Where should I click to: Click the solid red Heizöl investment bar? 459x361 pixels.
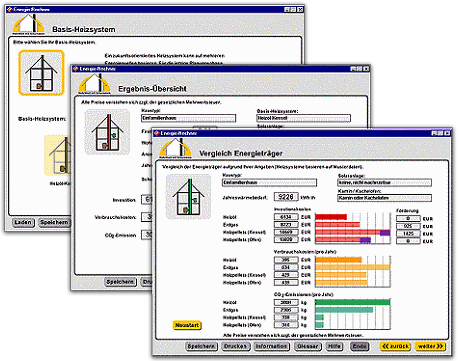tap(331, 217)
